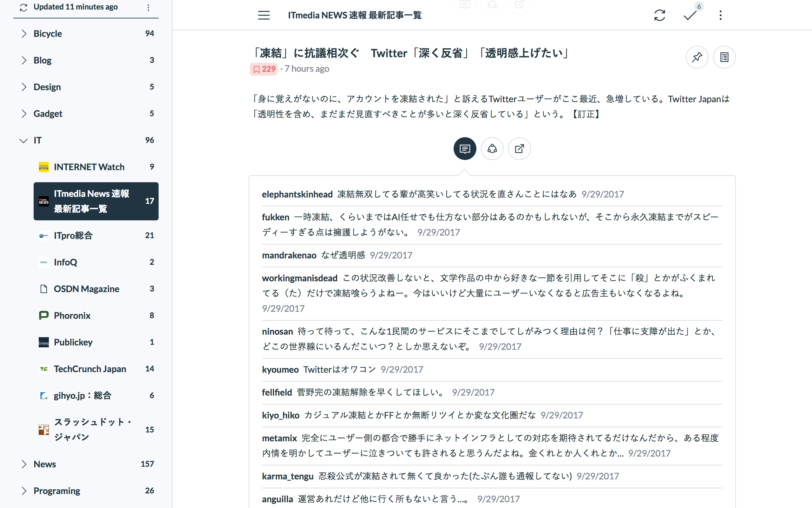Expand the Bicycle folder
Screen dimensions: 812x508
[23, 34]
